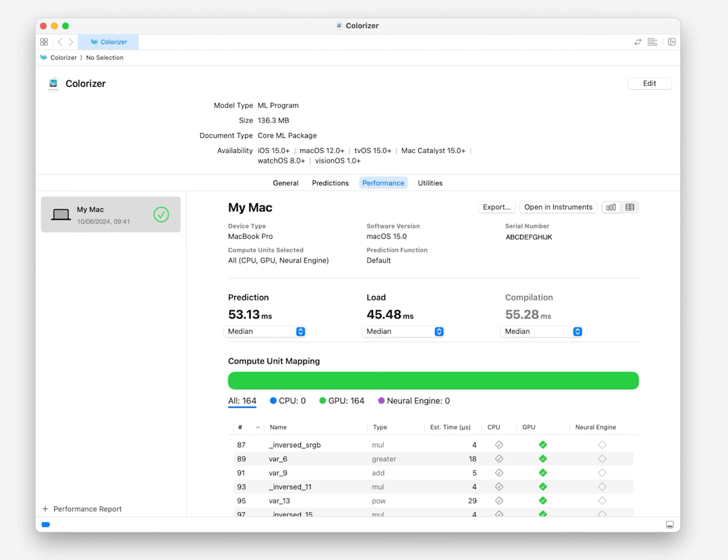Click the greater type cell for var_6
Screen dimensions: 728x560
384,459
